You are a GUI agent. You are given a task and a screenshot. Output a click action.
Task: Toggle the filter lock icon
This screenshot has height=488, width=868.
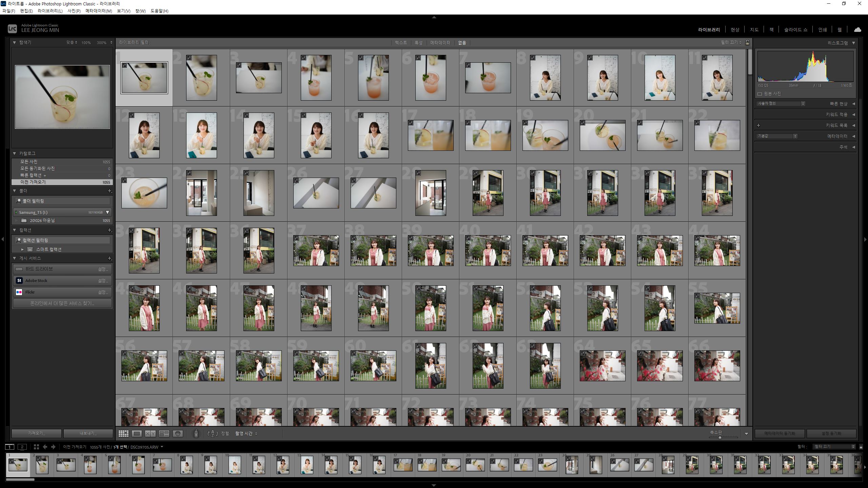[747, 42]
